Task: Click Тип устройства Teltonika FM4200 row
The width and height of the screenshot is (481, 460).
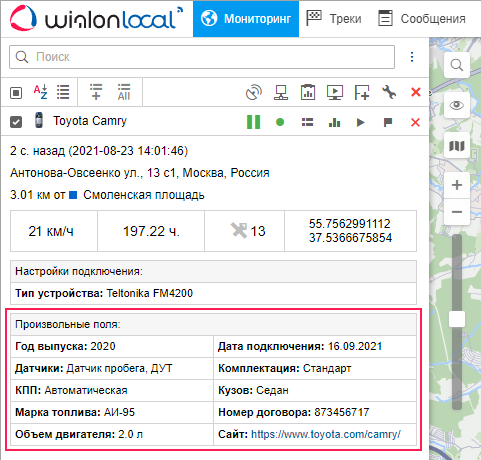Action: (213, 293)
